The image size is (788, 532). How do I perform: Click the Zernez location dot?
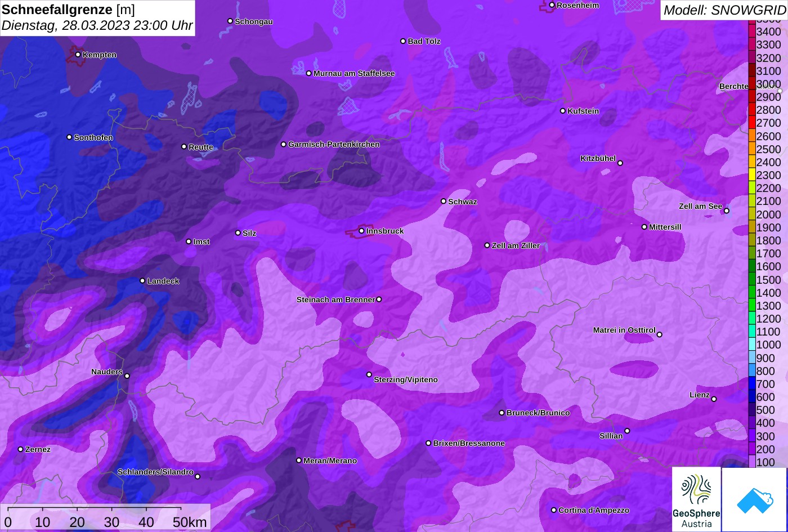coord(21,449)
